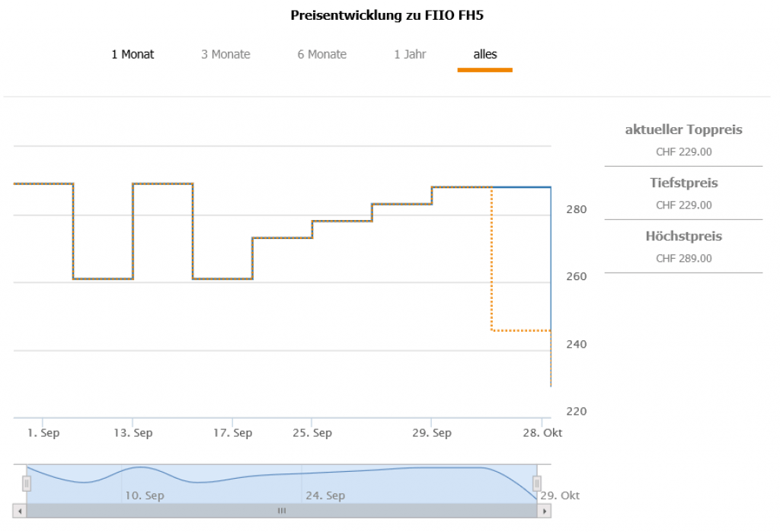Click the 24. Sep navigator date label
Screen dimensions: 780x532
325,495
